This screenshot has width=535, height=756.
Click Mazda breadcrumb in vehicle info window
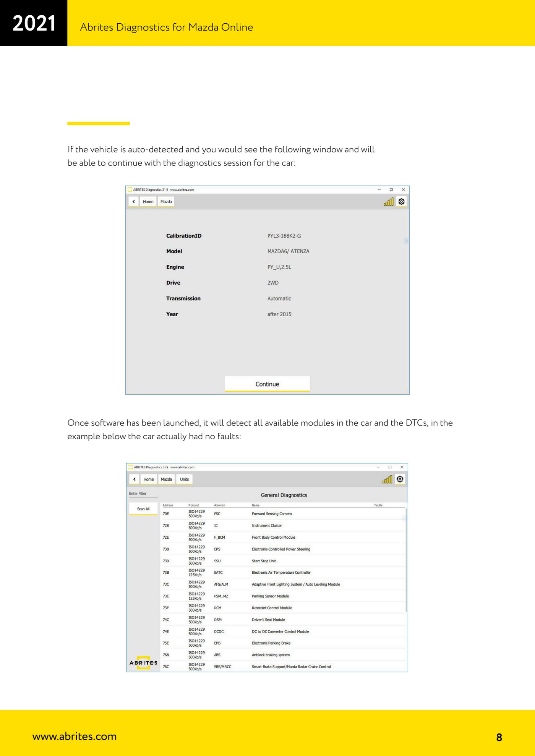(x=166, y=202)
